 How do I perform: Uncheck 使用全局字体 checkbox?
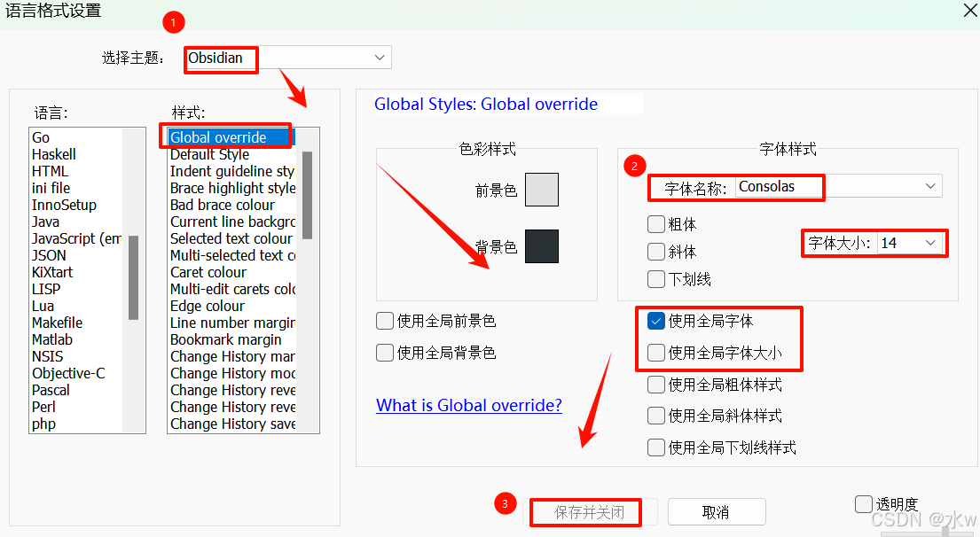[x=655, y=321]
